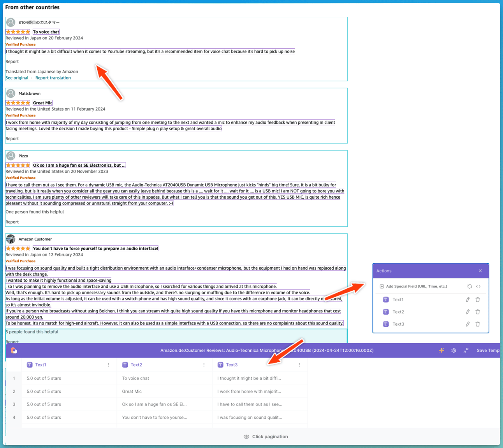This screenshot has width=503, height=448.
Task: Click the Amezon Customer profile photo
Action: [11, 239]
